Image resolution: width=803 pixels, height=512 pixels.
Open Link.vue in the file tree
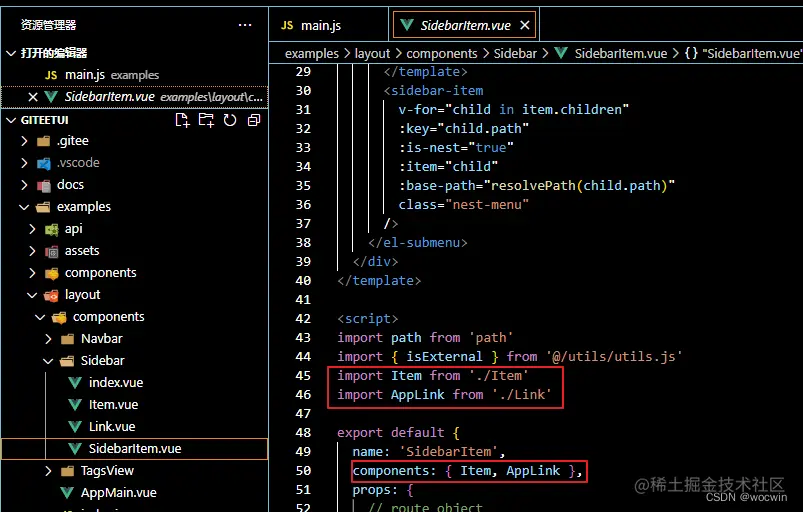pos(112,426)
